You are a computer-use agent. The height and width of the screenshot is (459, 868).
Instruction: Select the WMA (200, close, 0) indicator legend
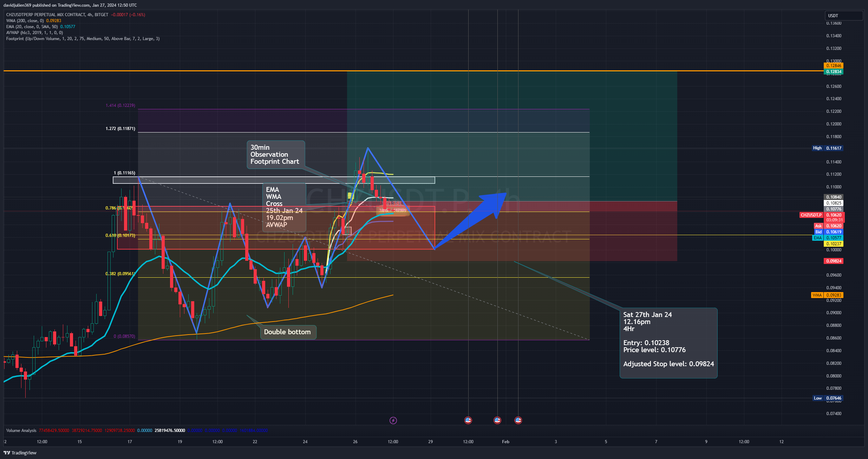click(x=34, y=21)
